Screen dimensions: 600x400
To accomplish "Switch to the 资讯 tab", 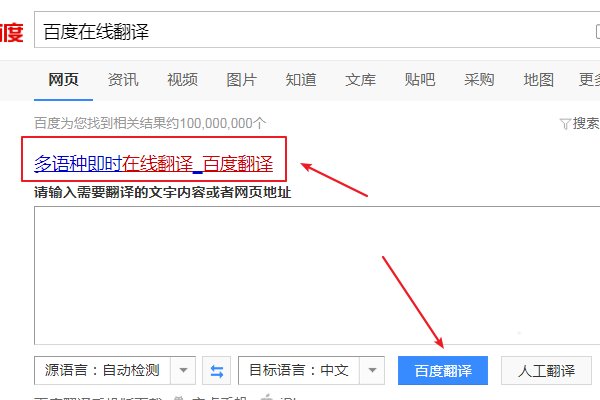I will tap(123, 80).
